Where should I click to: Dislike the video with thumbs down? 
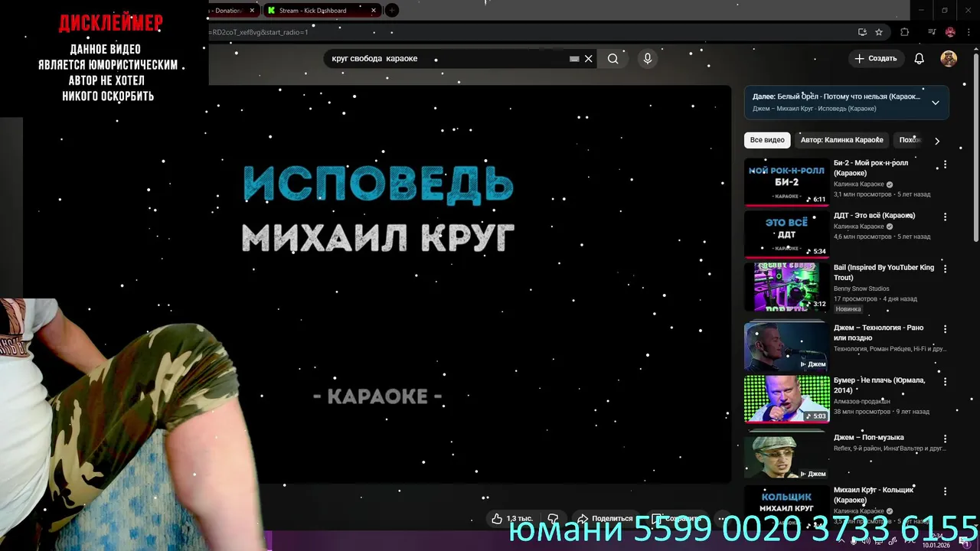coord(553,519)
